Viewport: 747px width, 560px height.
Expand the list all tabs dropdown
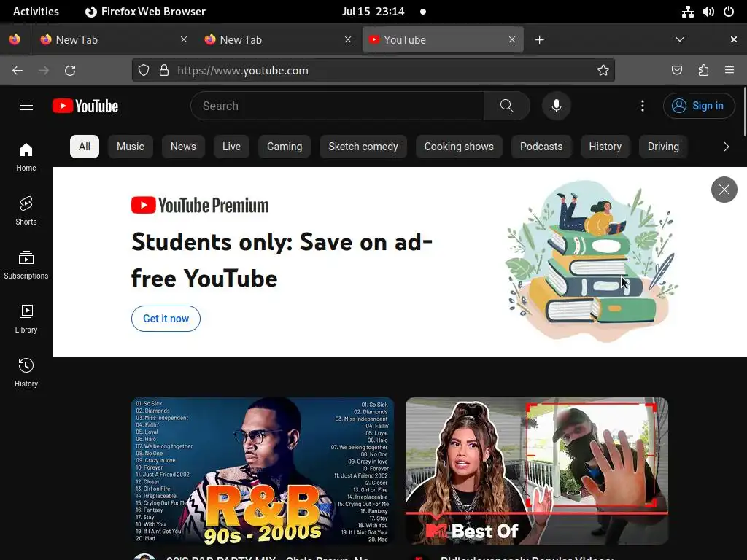point(680,39)
